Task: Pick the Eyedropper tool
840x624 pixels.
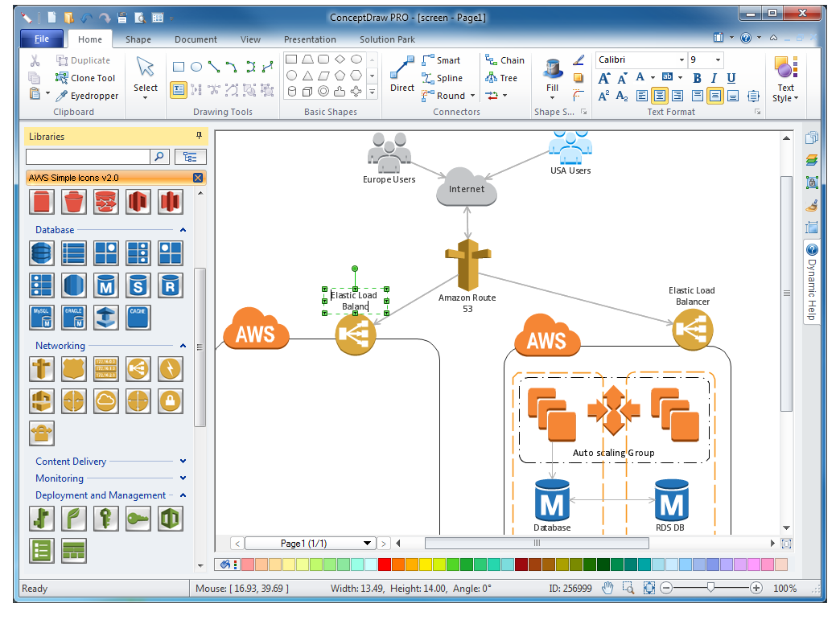Action: pyautogui.click(x=88, y=96)
